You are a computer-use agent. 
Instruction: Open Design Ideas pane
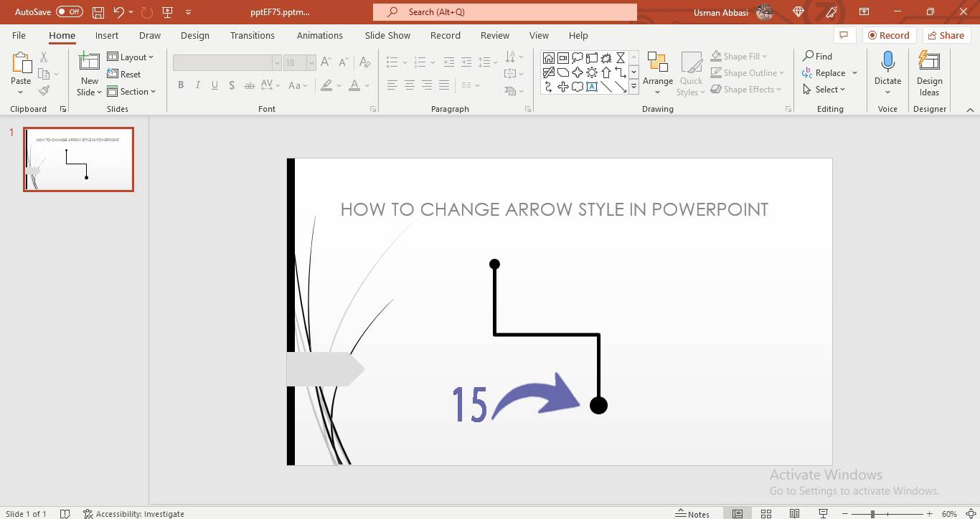[929, 73]
